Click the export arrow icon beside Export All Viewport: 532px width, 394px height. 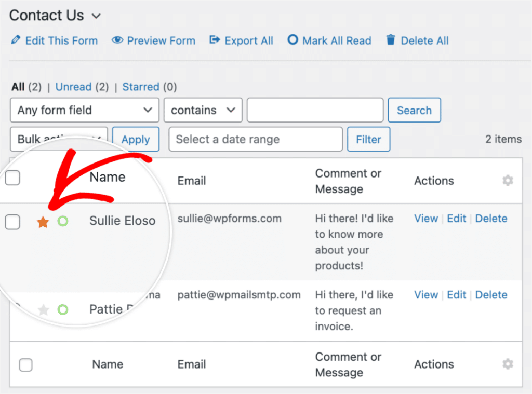pyautogui.click(x=215, y=40)
